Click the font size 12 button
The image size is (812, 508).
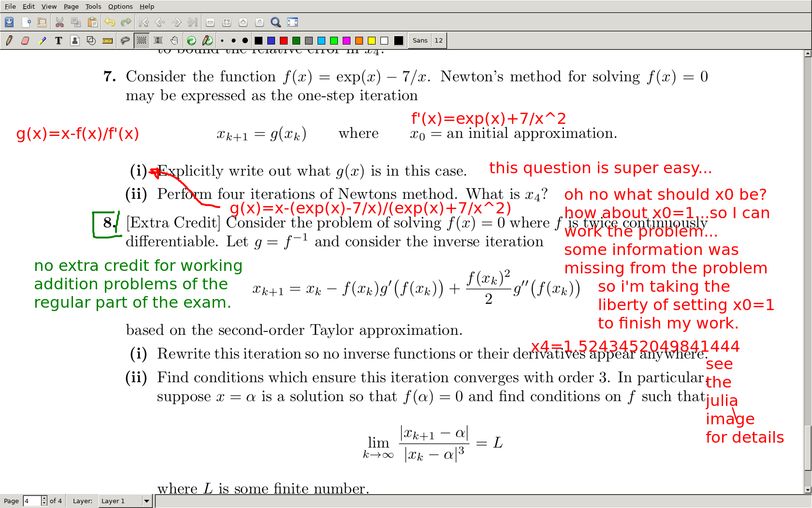[438, 41]
